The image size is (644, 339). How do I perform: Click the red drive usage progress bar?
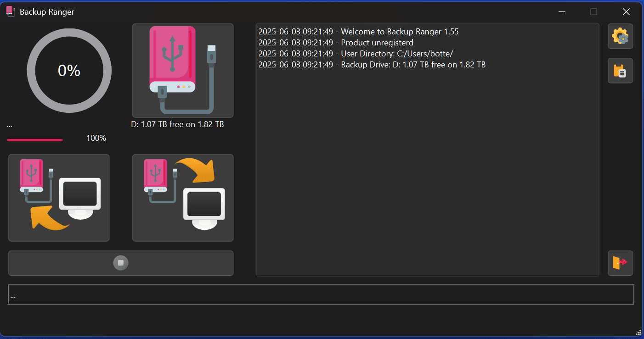point(35,139)
